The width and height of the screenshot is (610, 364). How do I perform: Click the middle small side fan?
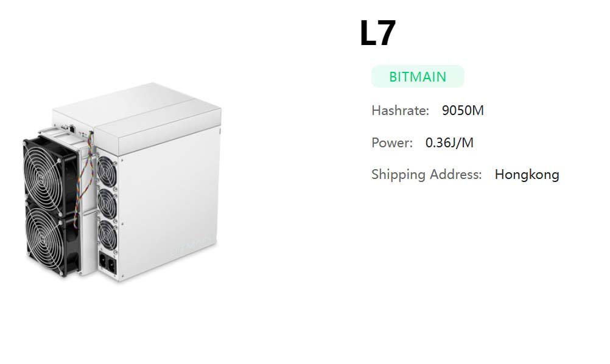(107, 205)
